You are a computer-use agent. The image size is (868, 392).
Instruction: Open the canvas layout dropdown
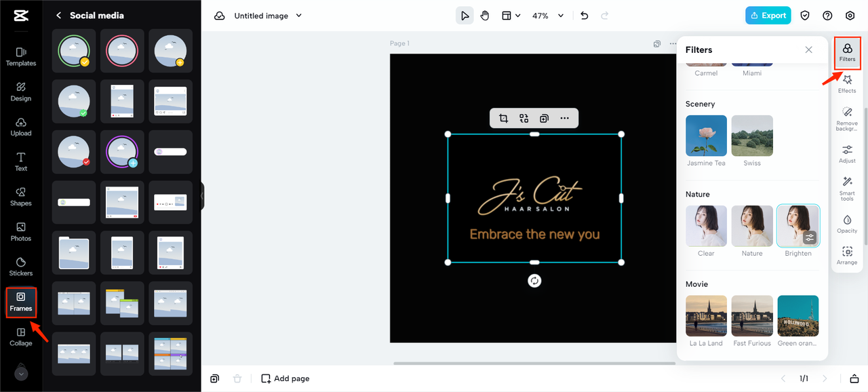click(x=511, y=16)
